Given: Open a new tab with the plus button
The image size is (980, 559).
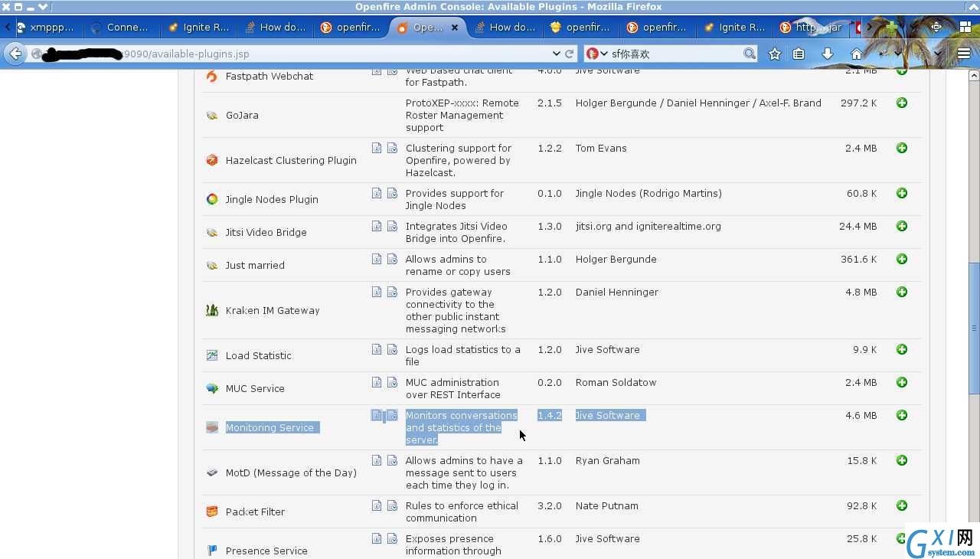Looking at the screenshot, I should pos(891,27).
